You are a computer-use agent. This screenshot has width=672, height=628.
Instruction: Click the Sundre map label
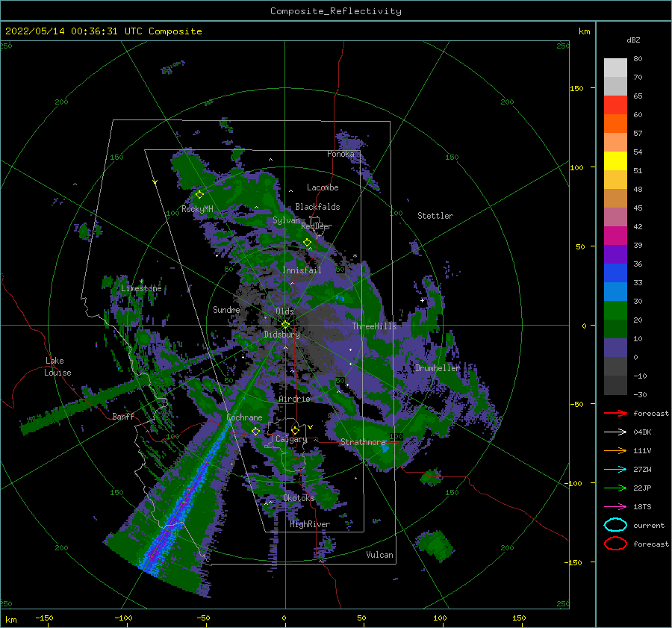226,309
